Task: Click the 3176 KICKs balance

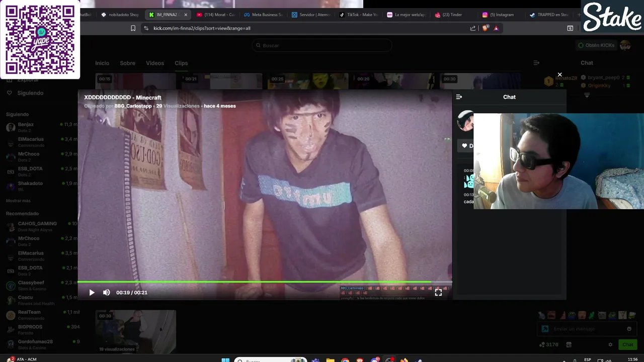Action: click(x=548, y=344)
